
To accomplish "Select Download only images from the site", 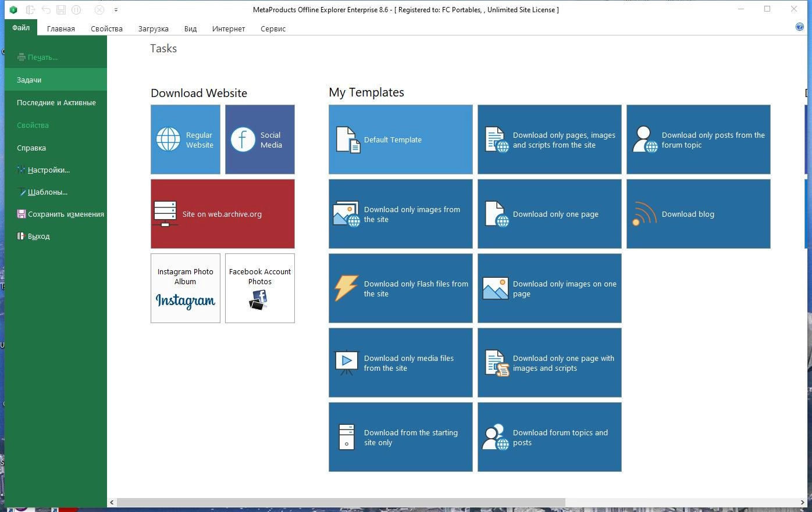I will (401, 214).
